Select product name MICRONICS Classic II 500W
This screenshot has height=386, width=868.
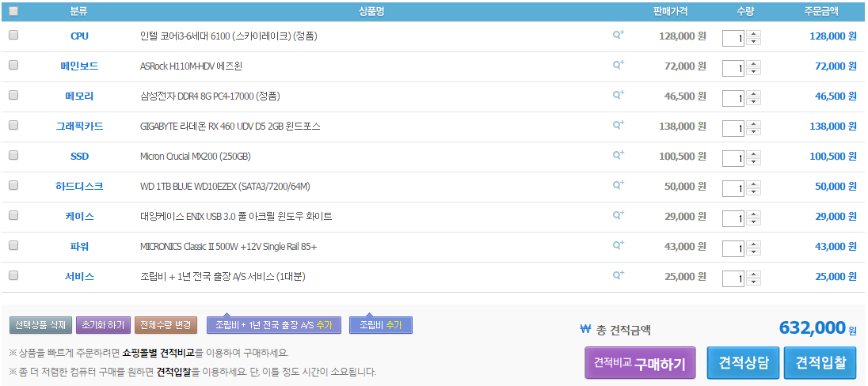tap(228, 247)
